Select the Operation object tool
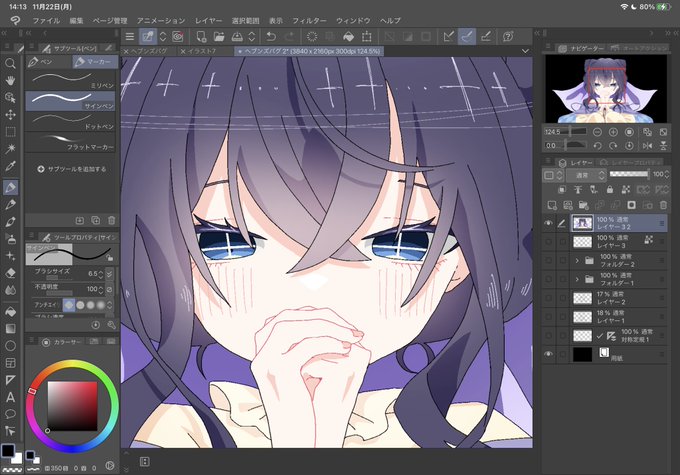The image size is (680, 475). (10, 98)
